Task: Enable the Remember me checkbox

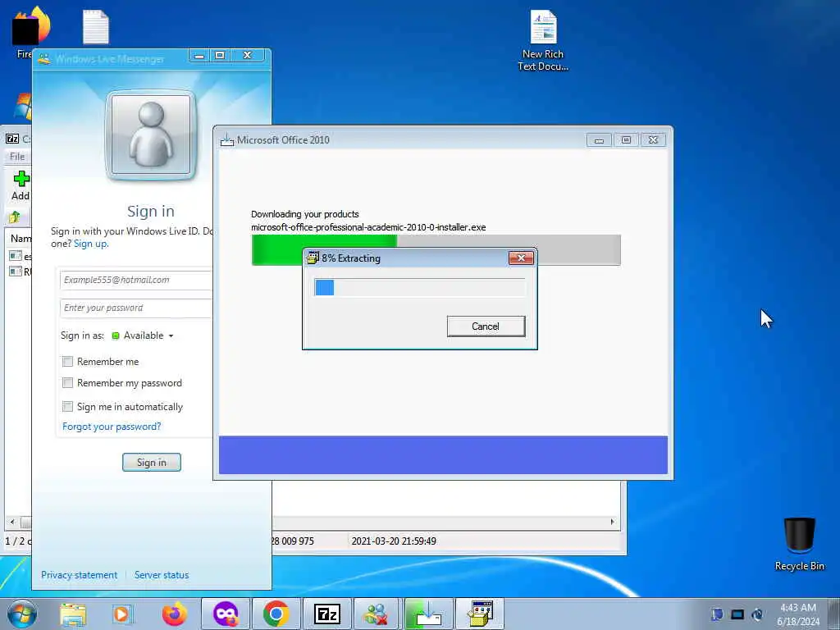Action: [67, 362]
